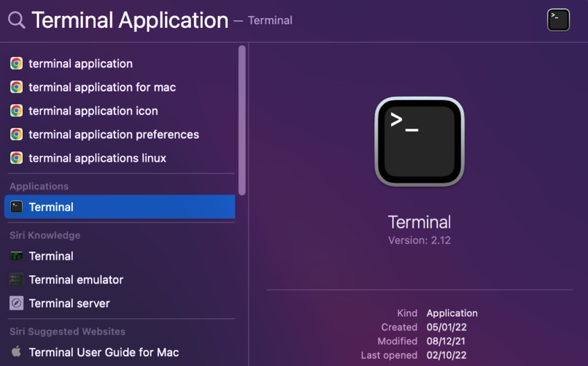Viewport: 588px width, 366px height.
Task: Click the Spotlight magnifying glass search icon
Action: point(17,20)
